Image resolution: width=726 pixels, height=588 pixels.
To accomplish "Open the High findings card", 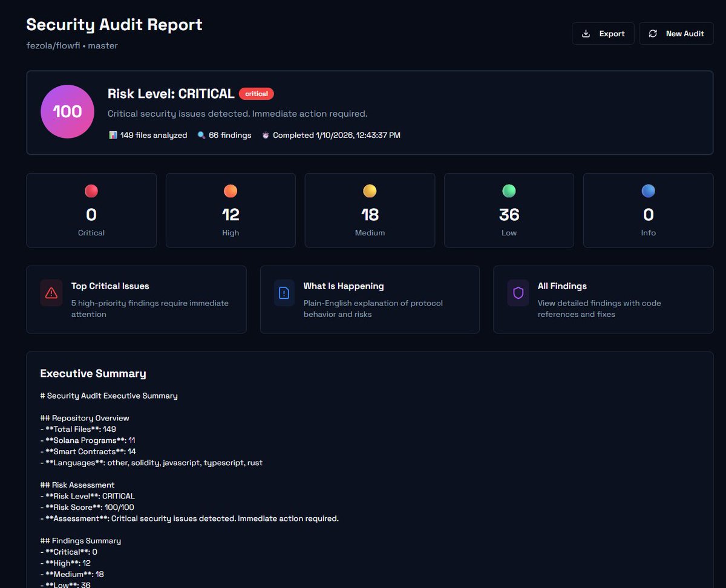I will point(231,211).
